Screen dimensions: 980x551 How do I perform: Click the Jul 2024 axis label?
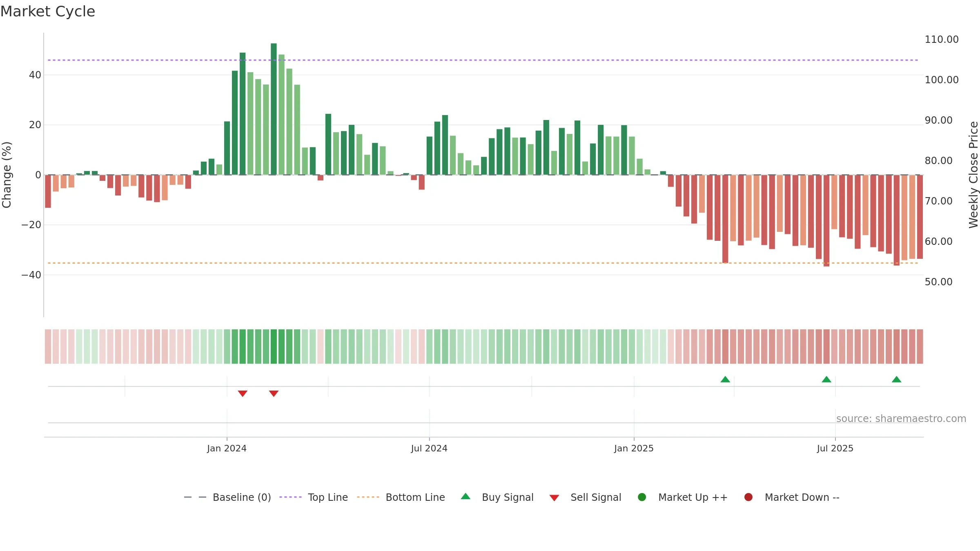pyautogui.click(x=429, y=449)
